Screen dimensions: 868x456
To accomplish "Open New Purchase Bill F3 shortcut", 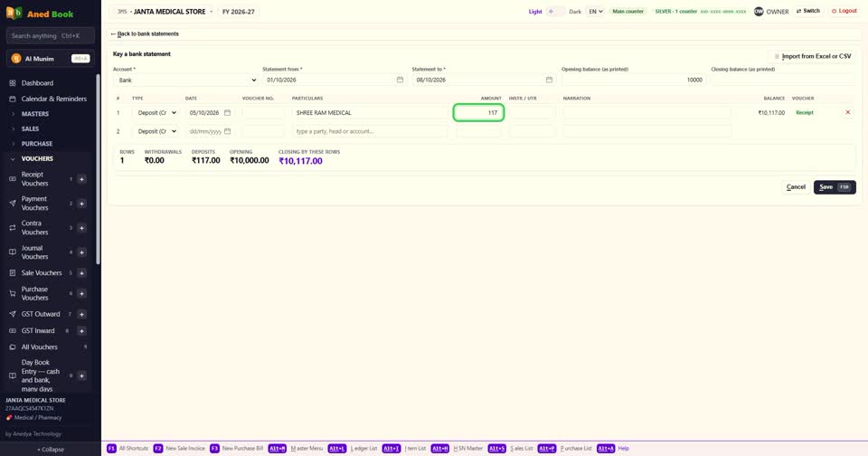I will pyautogui.click(x=236, y=448).
